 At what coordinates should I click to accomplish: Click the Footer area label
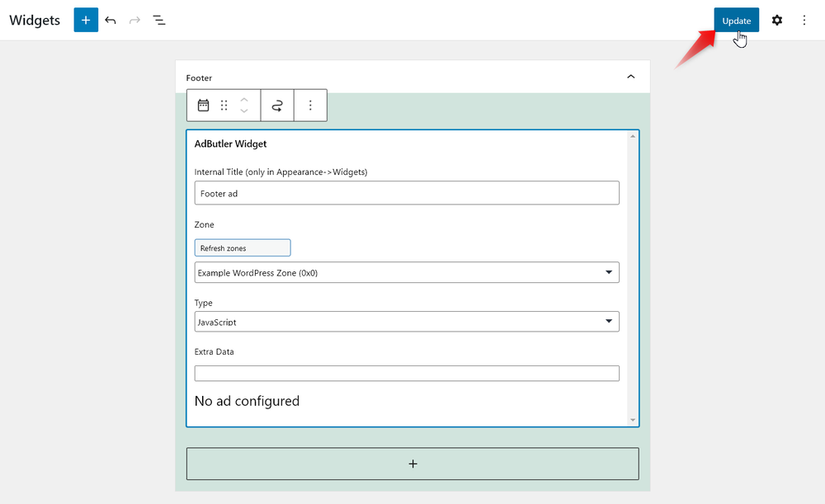coord(199,78)
